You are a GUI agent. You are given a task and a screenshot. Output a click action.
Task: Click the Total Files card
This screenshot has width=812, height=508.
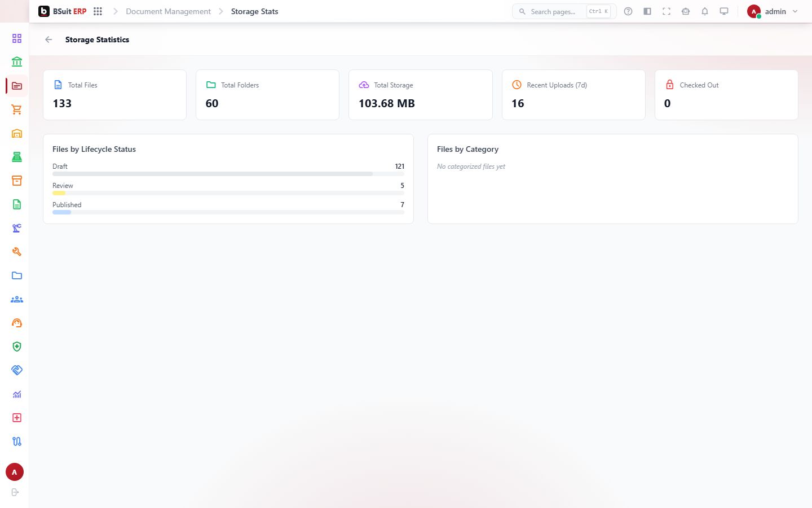[114, 95]
